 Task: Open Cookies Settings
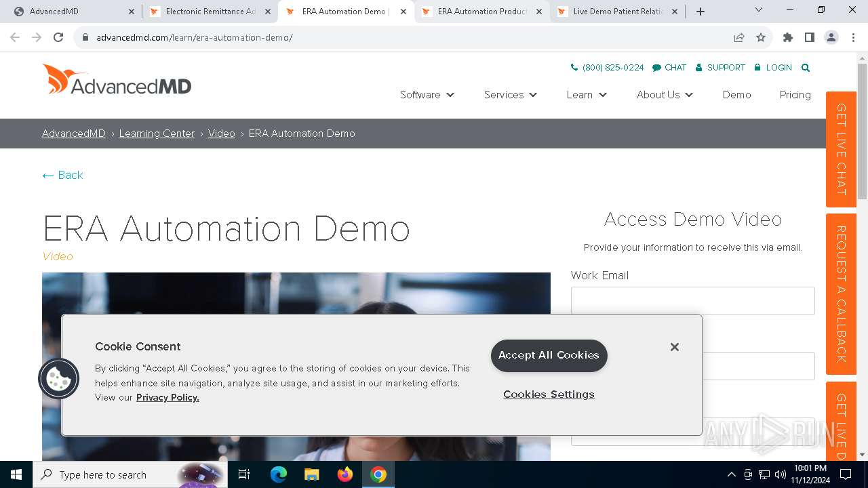point(549,394)
